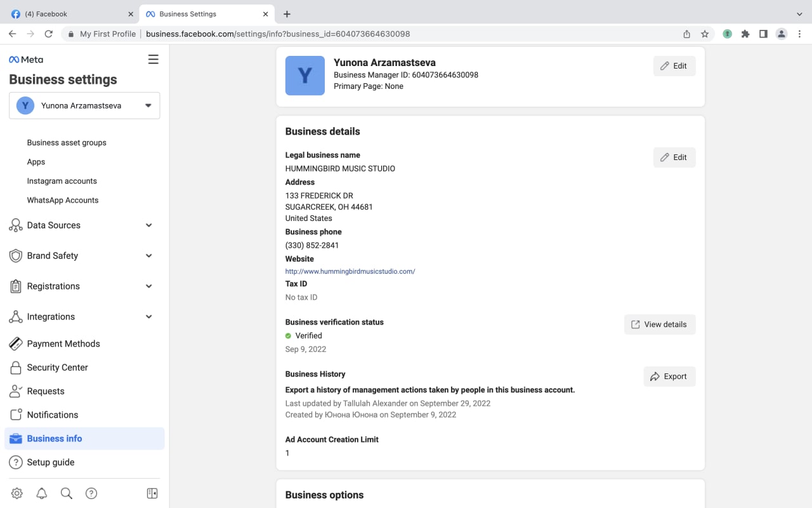The width and height of the screenshot is (812, 508).
Task: Open the hummingbirdmusicstudio.com website link
Action: [350, 271]
